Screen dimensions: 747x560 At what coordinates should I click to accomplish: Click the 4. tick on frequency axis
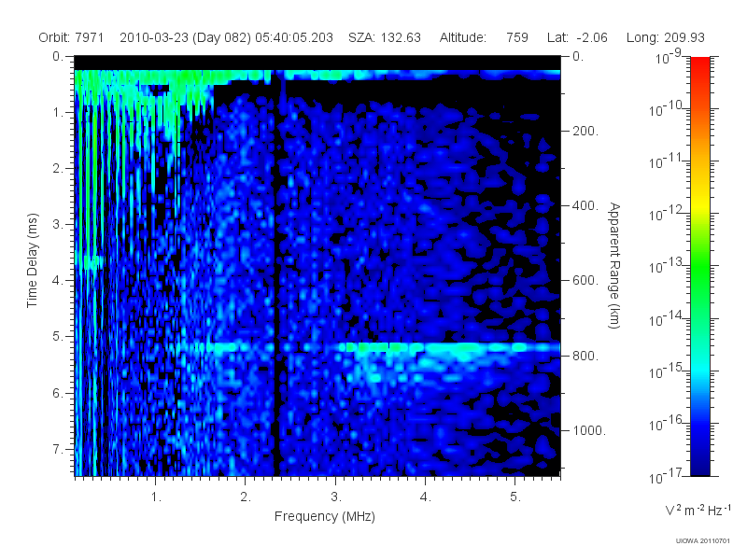tap(426, 497)
